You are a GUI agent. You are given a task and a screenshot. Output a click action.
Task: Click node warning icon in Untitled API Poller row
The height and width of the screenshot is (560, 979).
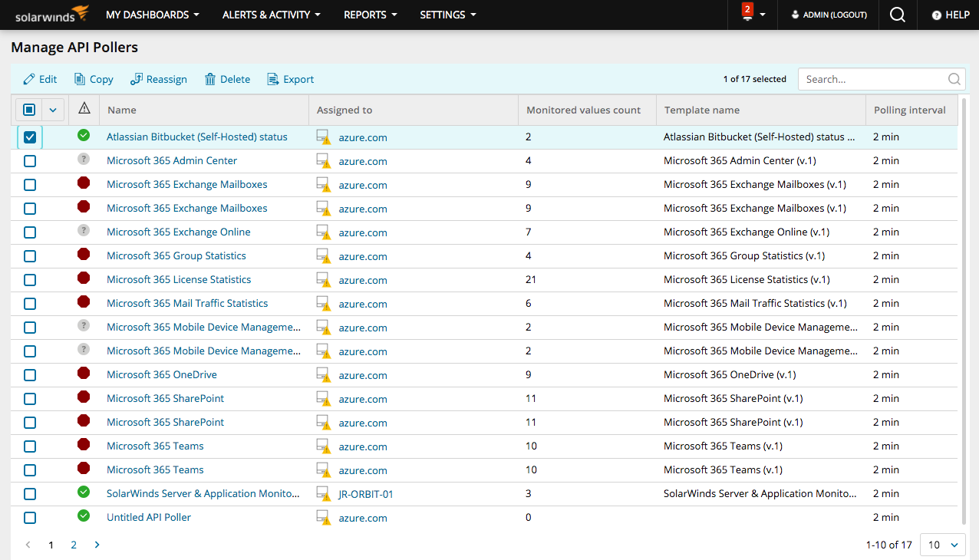coord(324,518)
